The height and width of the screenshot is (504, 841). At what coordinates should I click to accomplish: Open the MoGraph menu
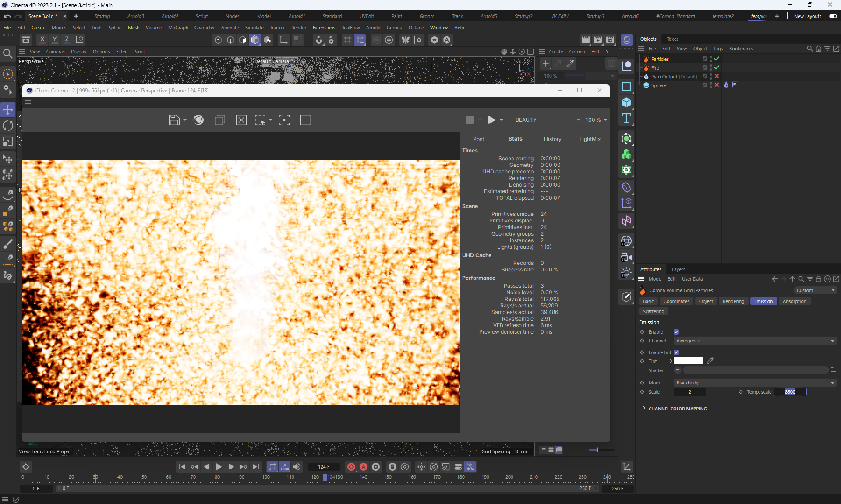click(178, 28)
